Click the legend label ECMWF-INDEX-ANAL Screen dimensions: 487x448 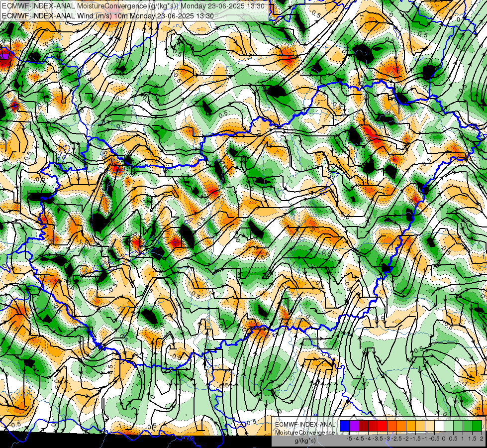[x=305, y=425]
